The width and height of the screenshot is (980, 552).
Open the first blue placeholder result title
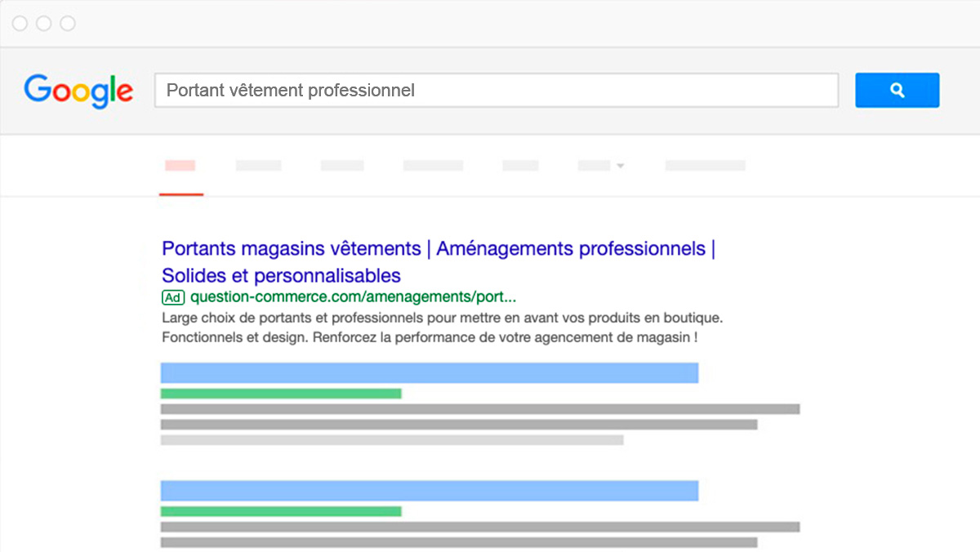click(x=429, y=373)
